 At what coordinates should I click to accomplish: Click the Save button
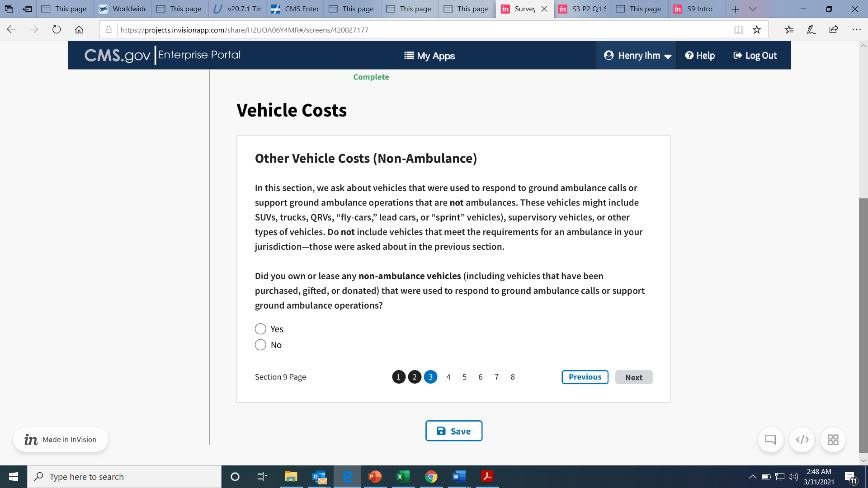click(x=453, y=431)
